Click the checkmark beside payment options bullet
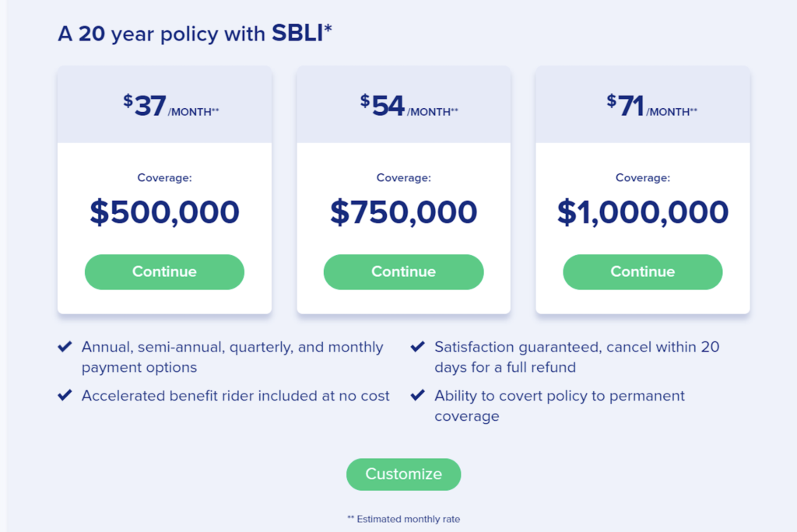Screen dimensions: 797x532 click(65, 347)
